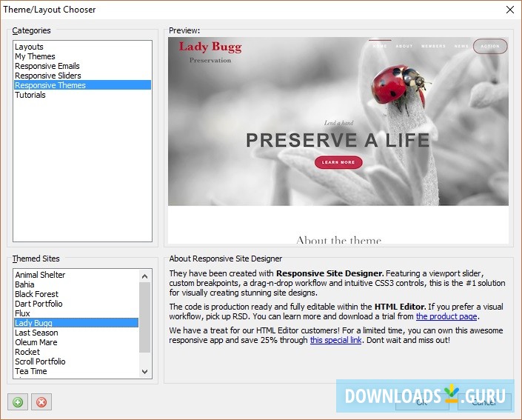Click the red delete theme icon
This screenshot has width=522, height=420.
(41, 402)
